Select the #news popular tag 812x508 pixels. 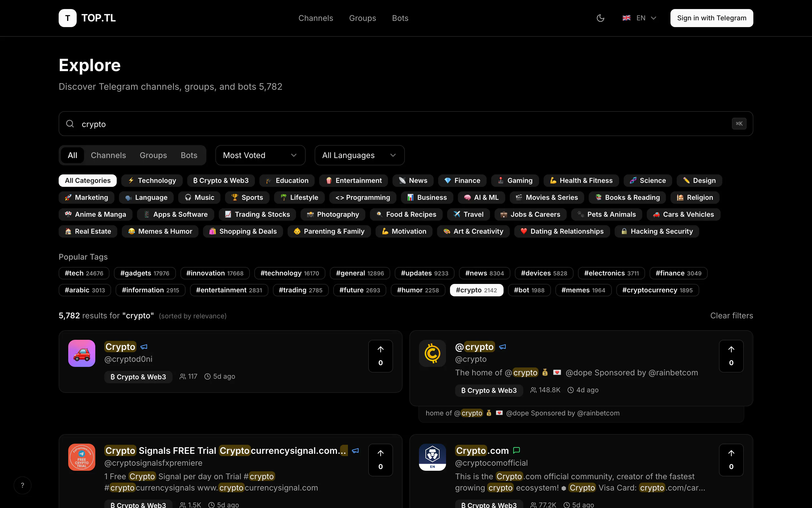point(484,273)
